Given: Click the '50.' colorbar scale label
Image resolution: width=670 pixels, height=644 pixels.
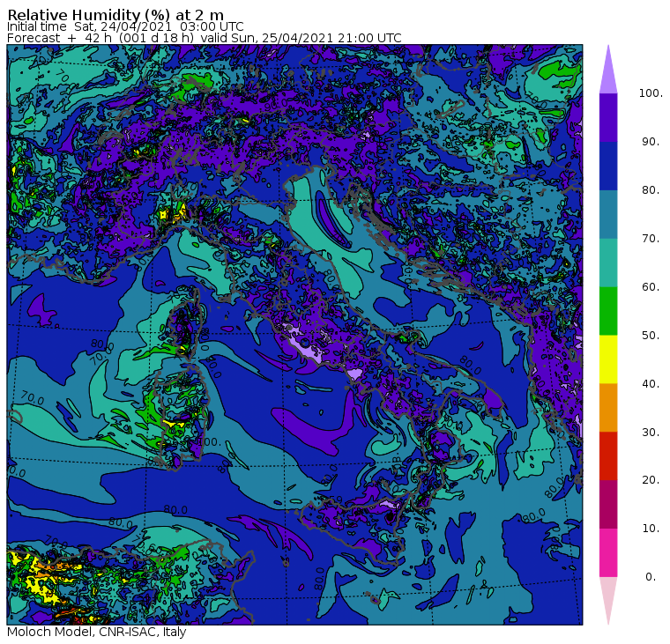Looking at the screenshot, I should [651, 336].
